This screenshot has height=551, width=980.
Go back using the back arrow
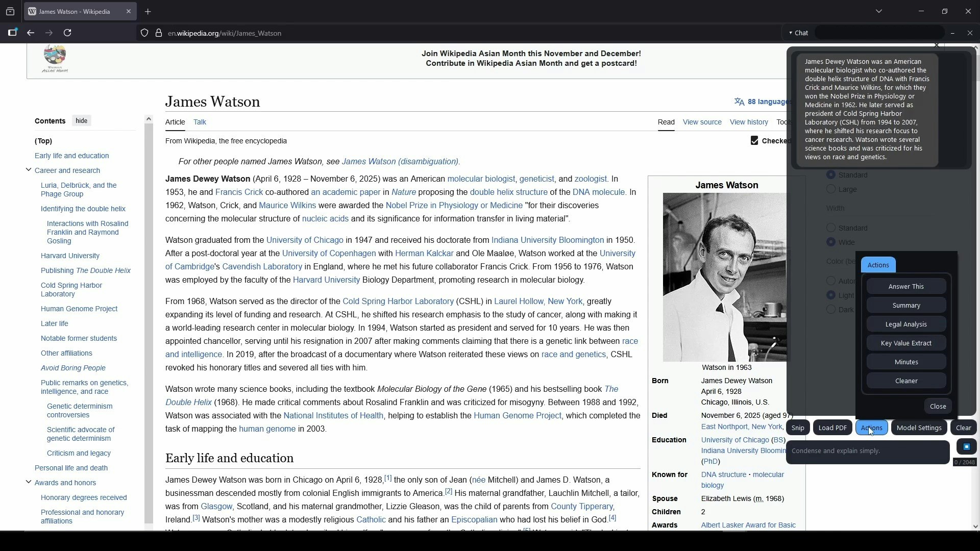pos(30,33)
